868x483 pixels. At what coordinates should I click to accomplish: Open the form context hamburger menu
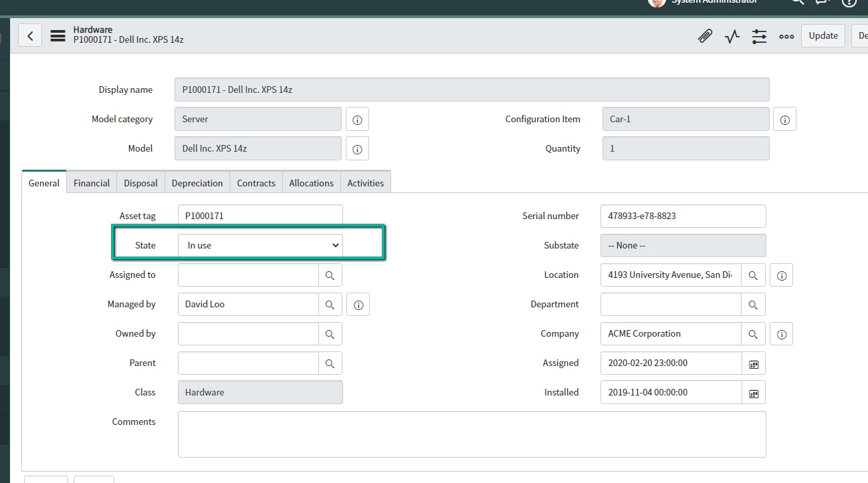[x=58, y=35]
